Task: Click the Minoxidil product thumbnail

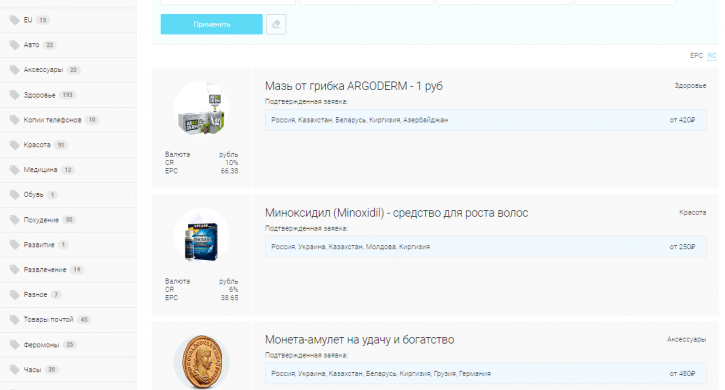Action: [x=202, y=236]
